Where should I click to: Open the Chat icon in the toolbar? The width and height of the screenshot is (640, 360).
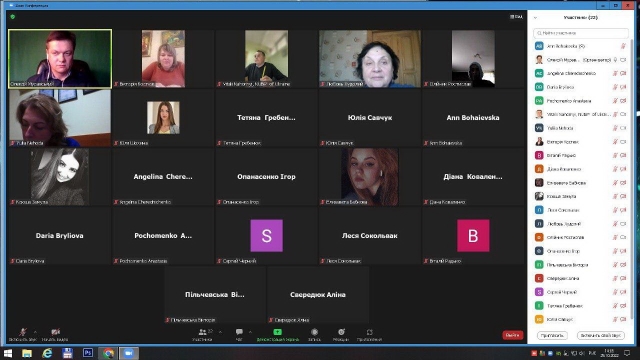(239, 332)
